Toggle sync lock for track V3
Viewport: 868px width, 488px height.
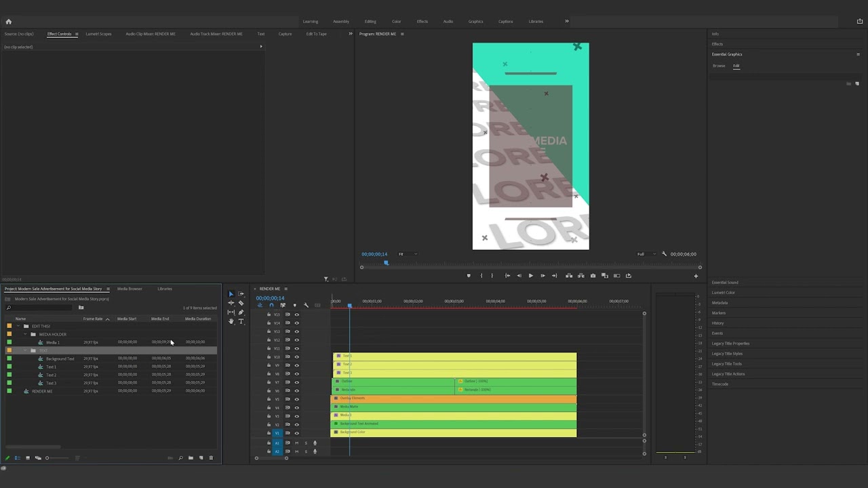288,416
